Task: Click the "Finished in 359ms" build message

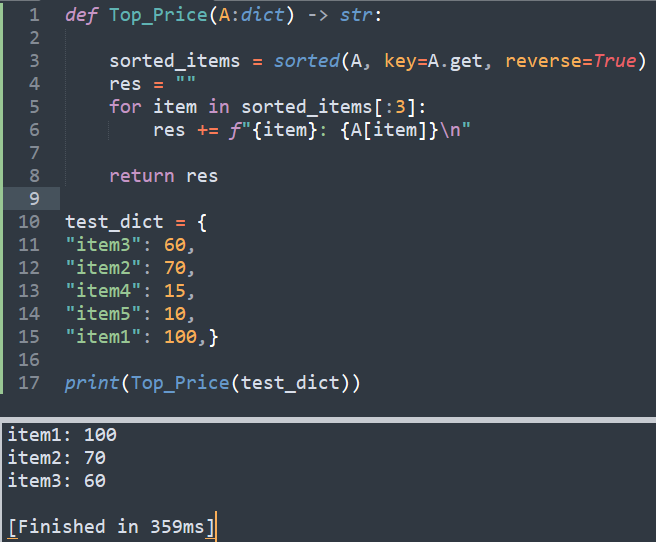Action: 110,526
